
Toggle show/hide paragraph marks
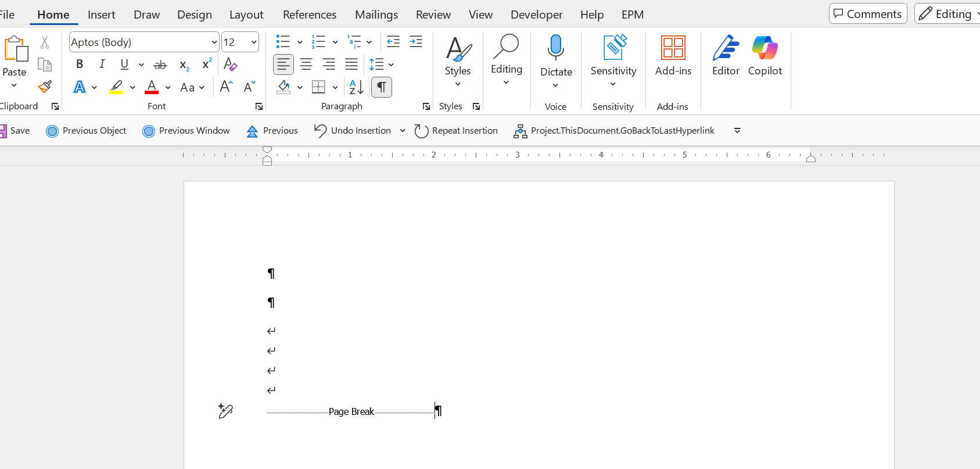click(x=382, y=87)
